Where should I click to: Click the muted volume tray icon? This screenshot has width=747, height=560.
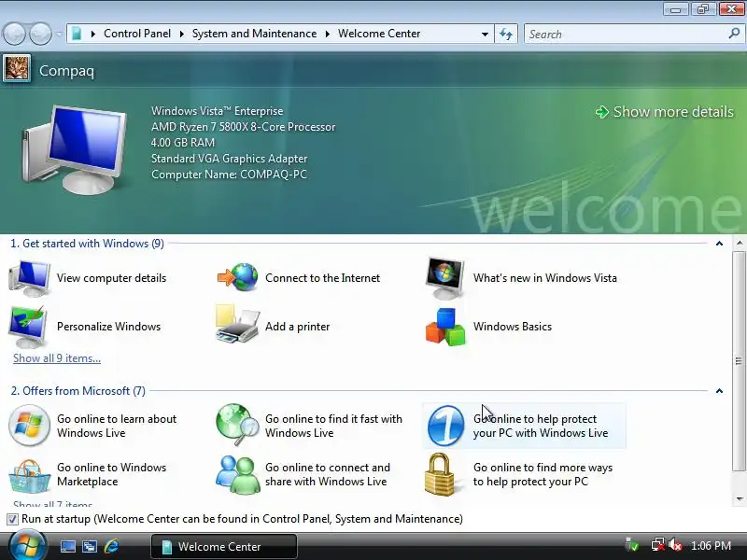tap(675, 545)
